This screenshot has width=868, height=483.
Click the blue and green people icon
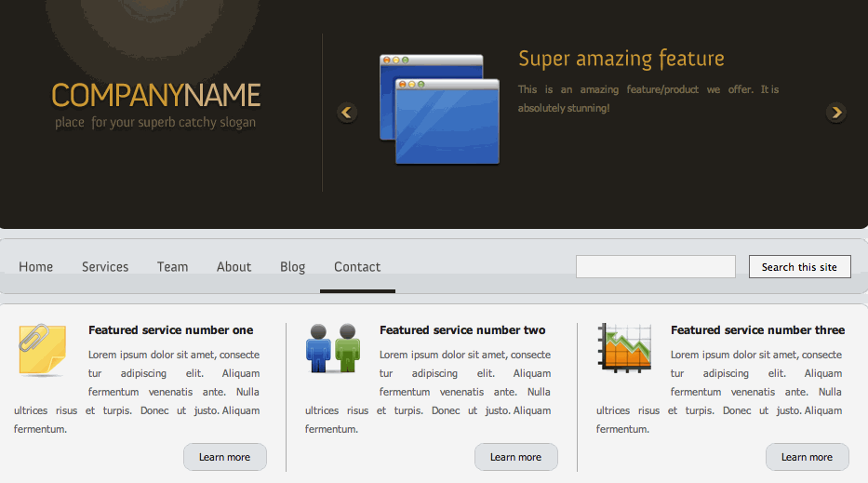pyautogui.click(x=333, y=348)
